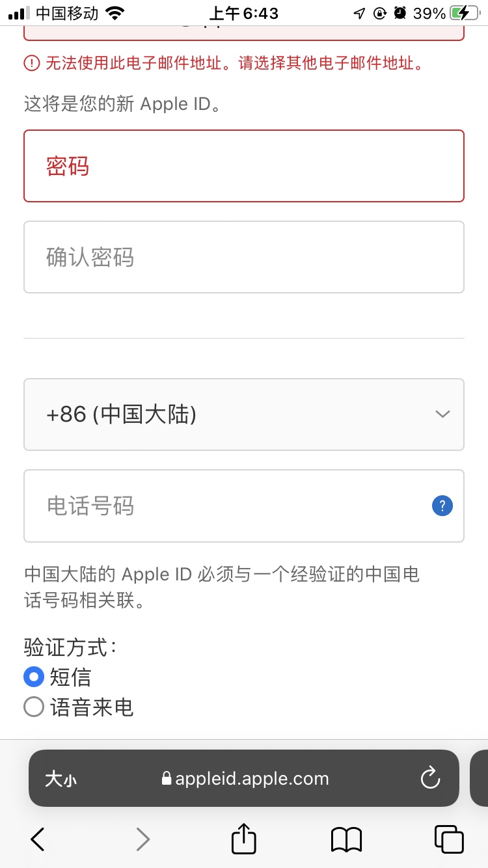Image resolution: width=488 pixels, height=868 pixels.
Task: Tap the chevron on country code selector
Action: [x=442, y=414]
